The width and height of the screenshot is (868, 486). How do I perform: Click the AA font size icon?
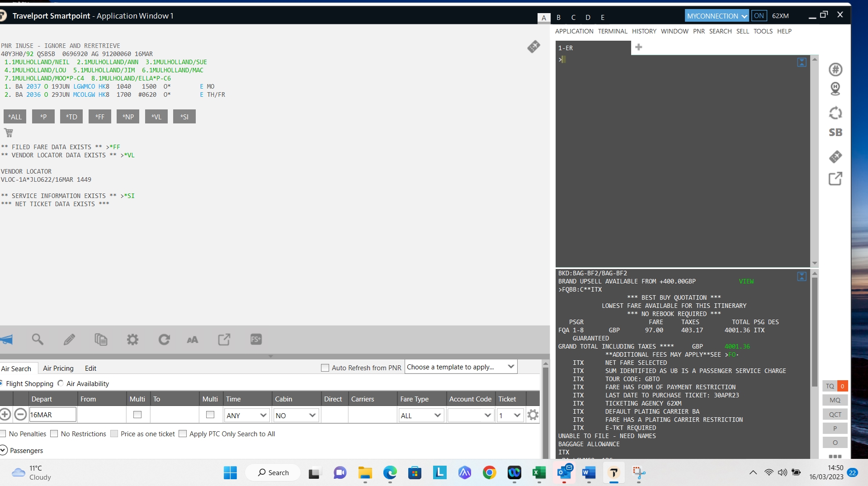[x=193, y=340]
